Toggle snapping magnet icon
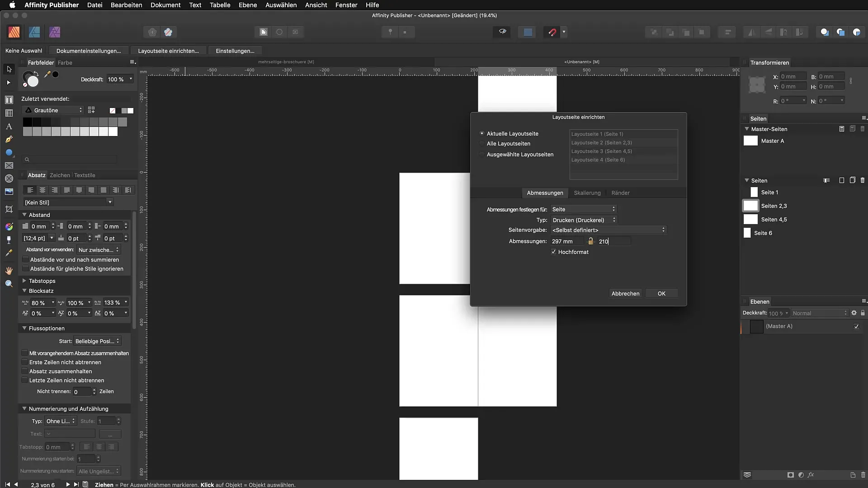This screenshot has height=488, width=868. coord(552,32)
